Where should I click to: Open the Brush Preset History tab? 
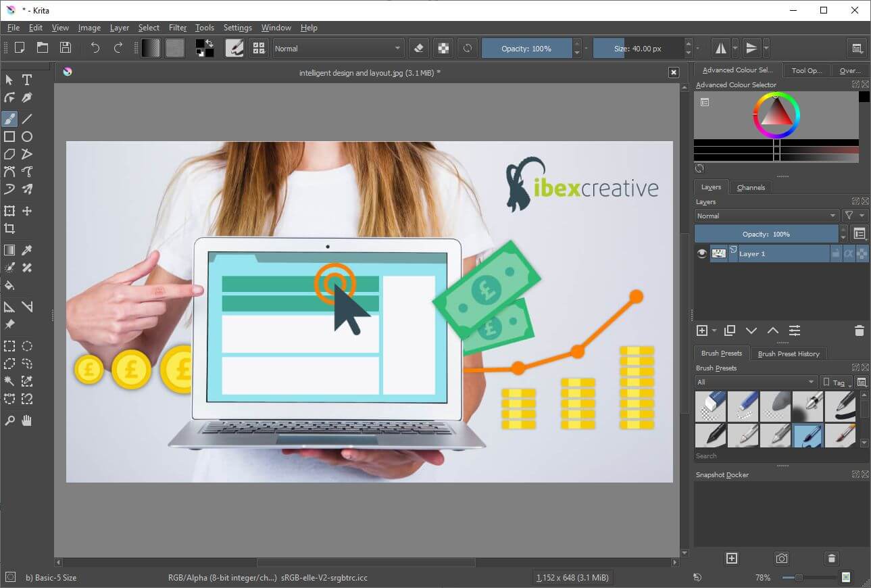pyautogui.click(x=788, y=353)
